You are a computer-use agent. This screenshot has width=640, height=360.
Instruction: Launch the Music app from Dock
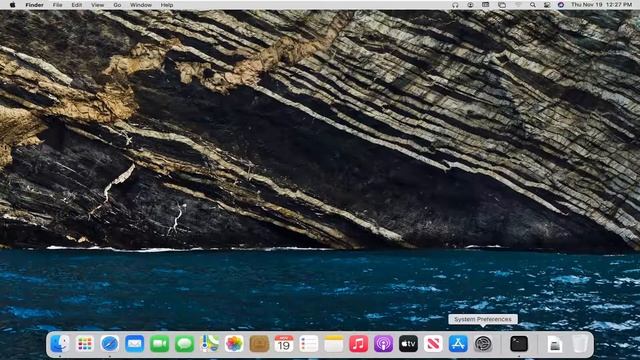(359, 344)
